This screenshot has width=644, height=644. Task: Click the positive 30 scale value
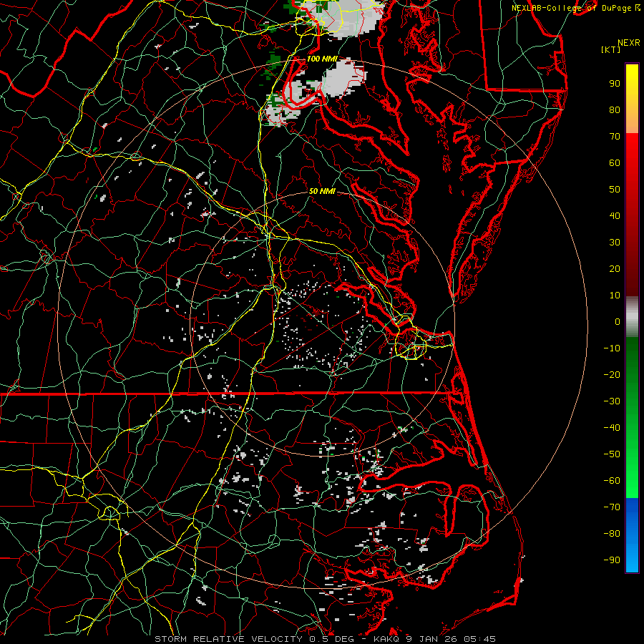tap(615, 243)
